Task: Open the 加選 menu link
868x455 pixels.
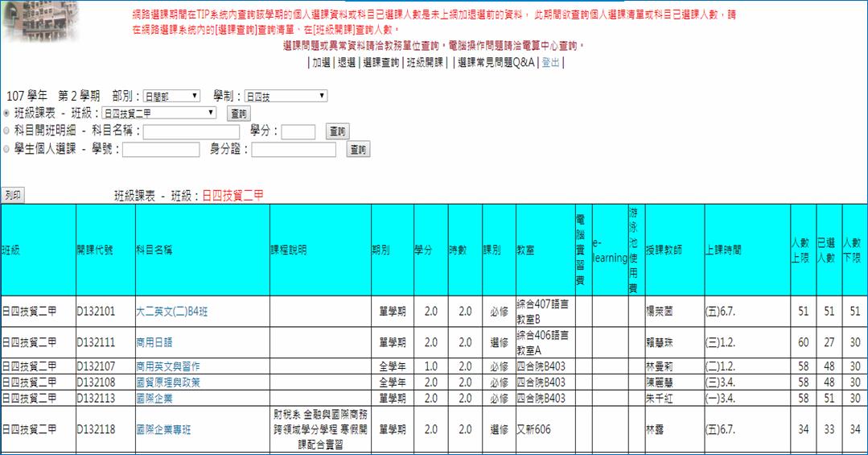Action: (x=321, y=63)
